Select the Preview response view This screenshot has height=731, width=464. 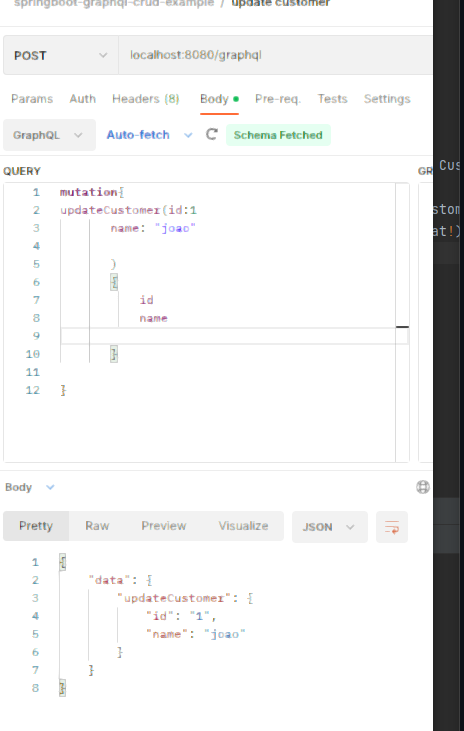tap(164, 526)
